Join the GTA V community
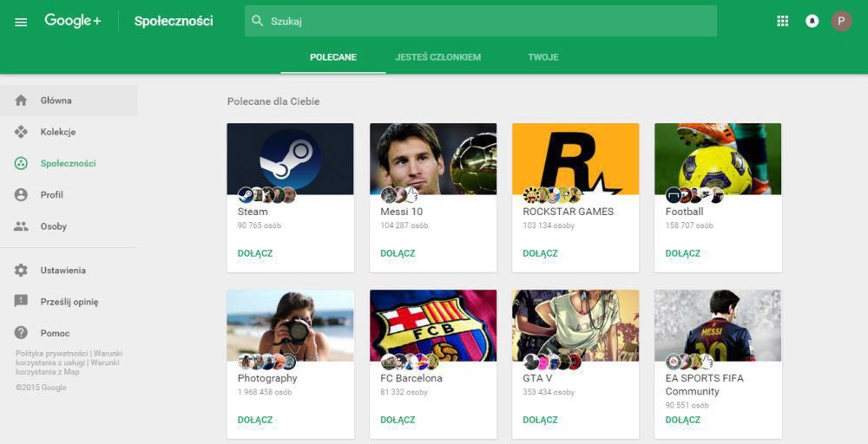Screen dimensions: 868x444 pos(540,420)
